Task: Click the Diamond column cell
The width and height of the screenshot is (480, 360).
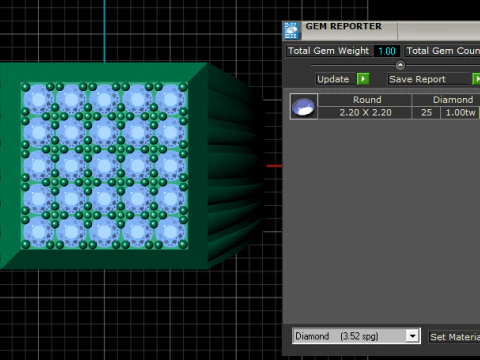Action: pyautogui.click(x=446, y=100)
